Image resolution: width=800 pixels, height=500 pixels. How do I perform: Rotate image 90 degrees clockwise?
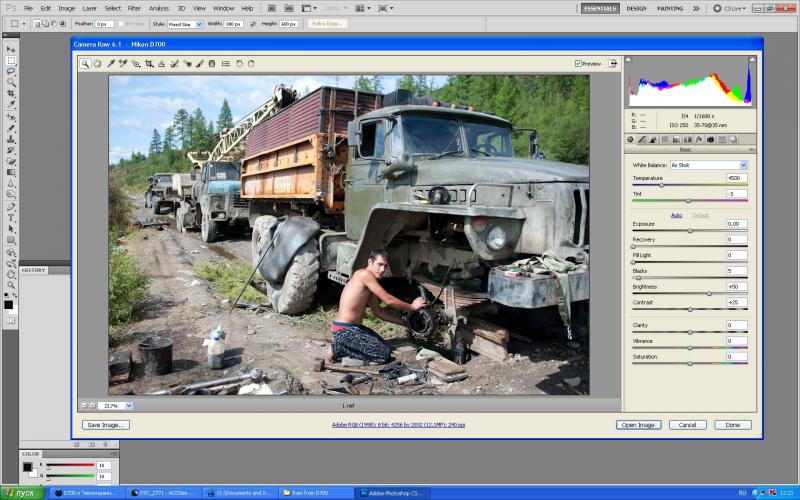coord(251,64)
